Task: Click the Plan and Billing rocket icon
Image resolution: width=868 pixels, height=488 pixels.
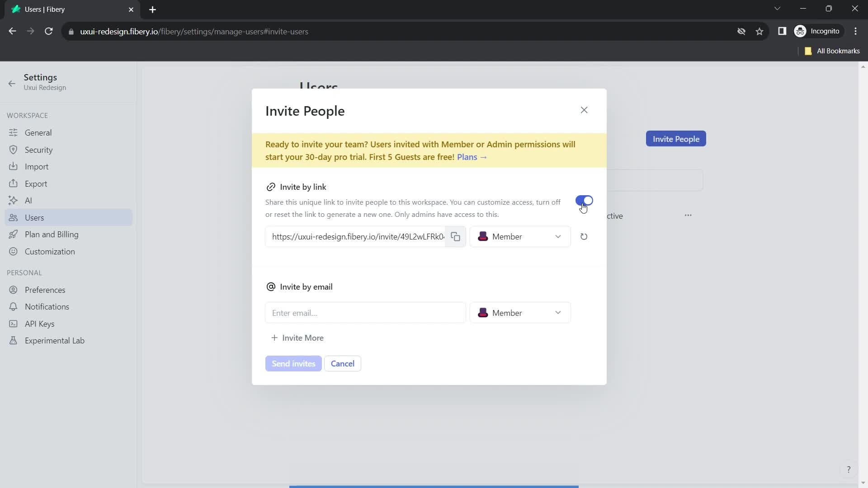Action: 13,235
